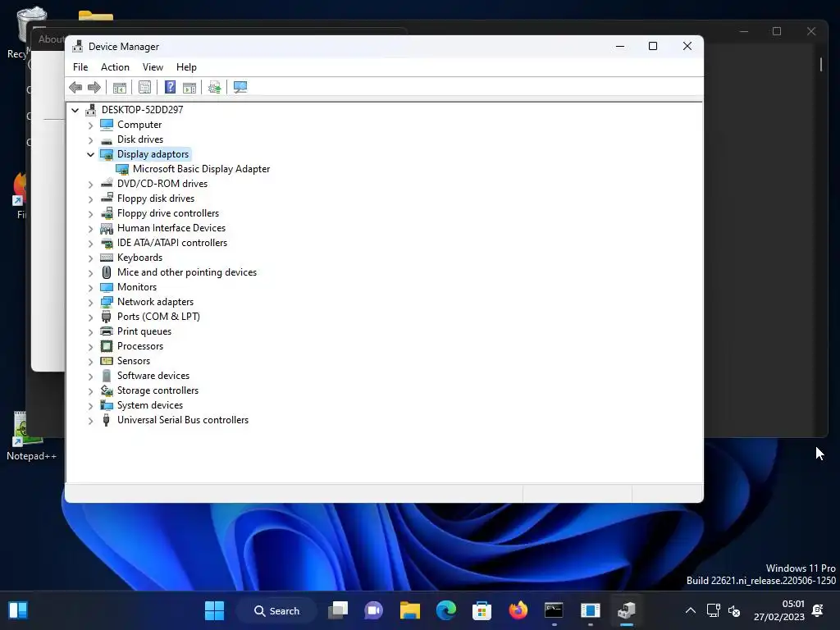Open the File menu
Image resolution: width=840 pixels, height=630 pixels.
pos(80,67)
